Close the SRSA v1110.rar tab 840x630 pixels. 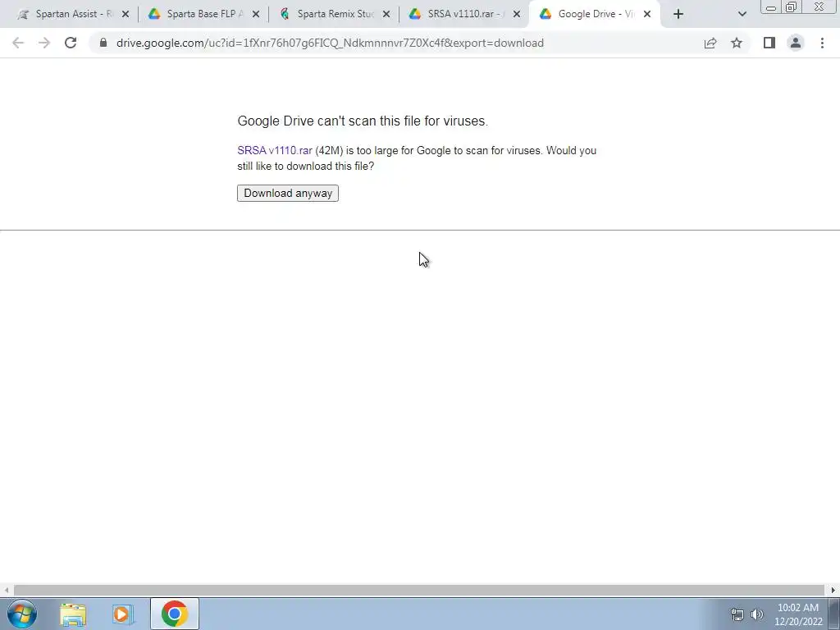pos(517,15)
